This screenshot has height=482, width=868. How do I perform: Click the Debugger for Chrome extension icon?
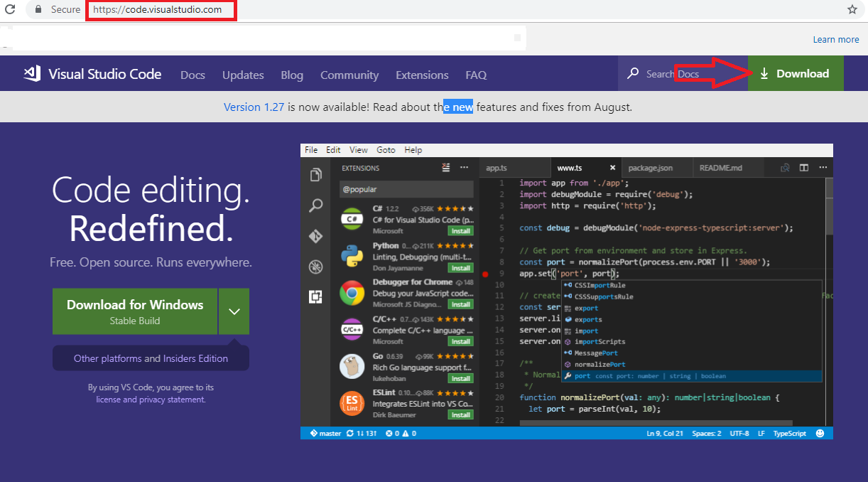pos(352,293)
